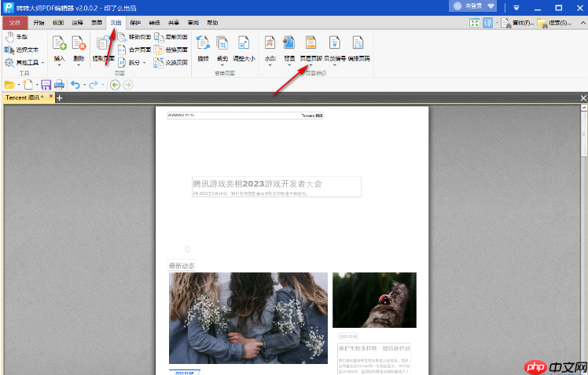Image resolution: width=588 pixels, height=375 pixels.
Task: Select the 复制页面 duplicate pages tool
Action: pos(171,37)
